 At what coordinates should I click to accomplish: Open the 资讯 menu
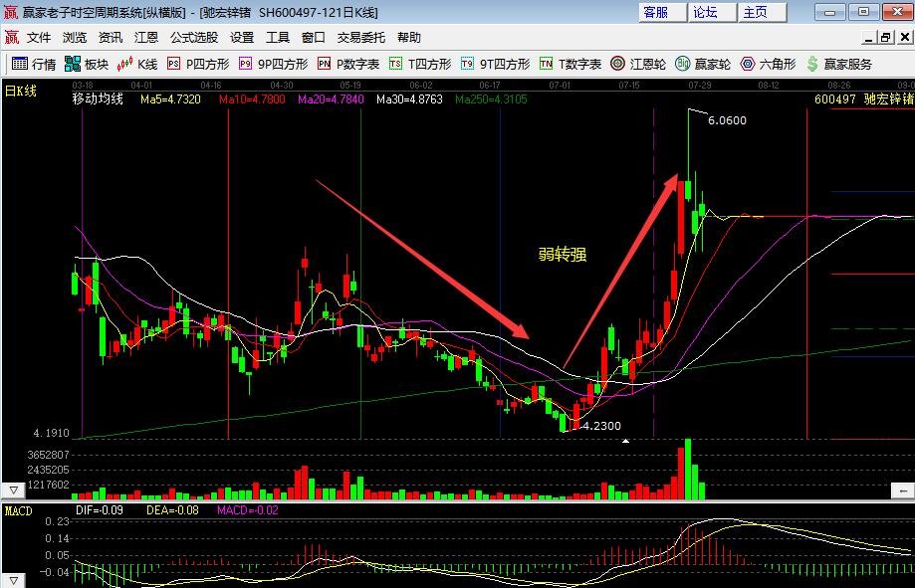click(111, 38)
